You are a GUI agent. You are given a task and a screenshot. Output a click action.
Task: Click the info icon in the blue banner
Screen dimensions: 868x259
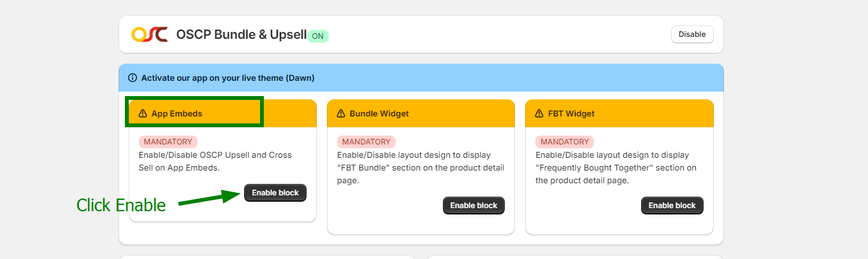point(133,78)
